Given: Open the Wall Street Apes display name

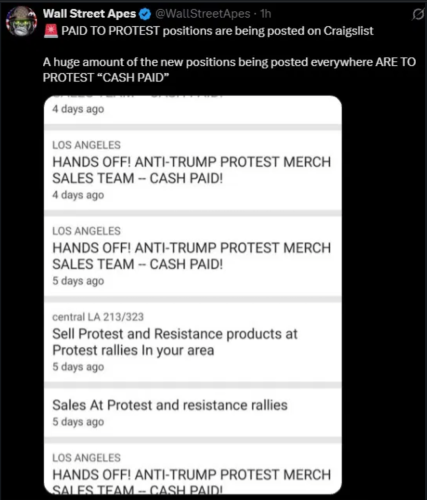Looking at the screenshot, I should pos(89,14).
